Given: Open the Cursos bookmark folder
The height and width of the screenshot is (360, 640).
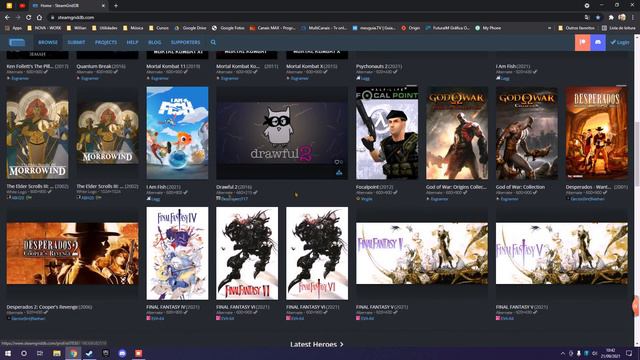Looking at the screenshot, I should [159, 28].
